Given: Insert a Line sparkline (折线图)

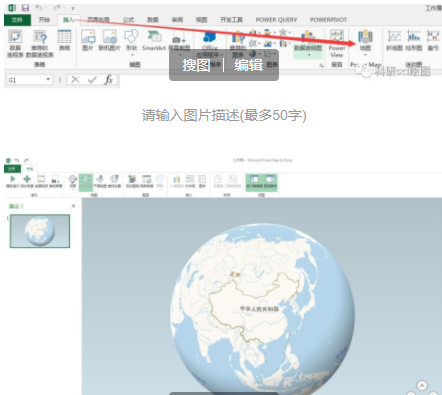Looking at the screenshot, I should pyautogui.click(x=395, y=40).
